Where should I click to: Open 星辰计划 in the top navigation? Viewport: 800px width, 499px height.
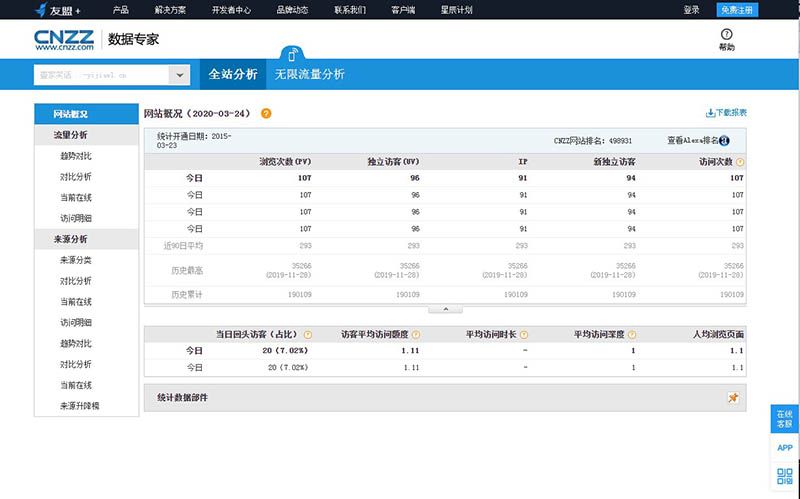pos(457,10)
